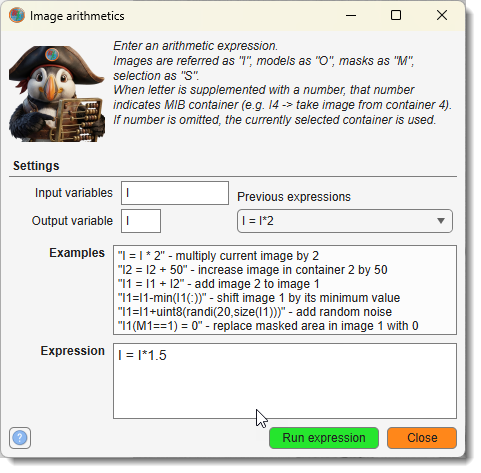
Task: Click the "I = I*1.5" expression text
Action: click(142, 355)
